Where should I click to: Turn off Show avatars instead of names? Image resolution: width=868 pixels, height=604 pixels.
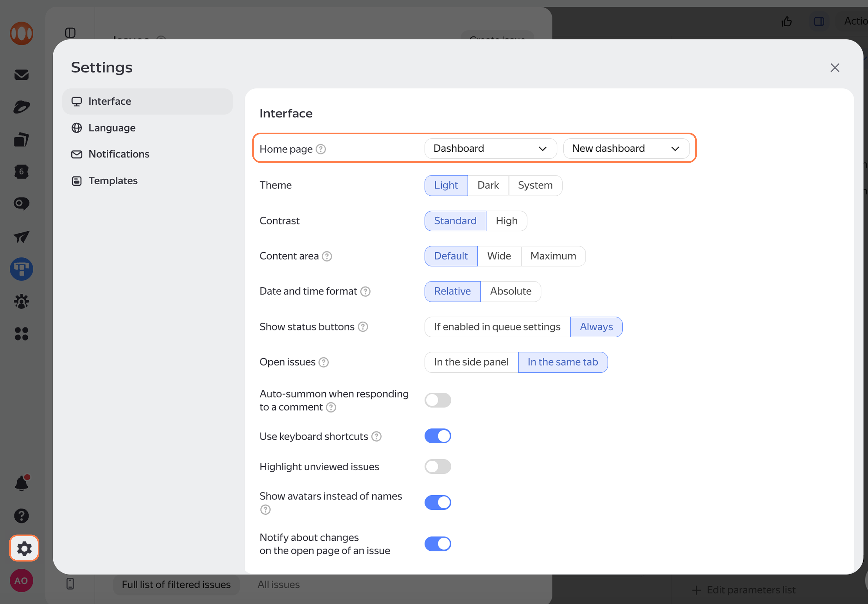[x=438, y=503]
